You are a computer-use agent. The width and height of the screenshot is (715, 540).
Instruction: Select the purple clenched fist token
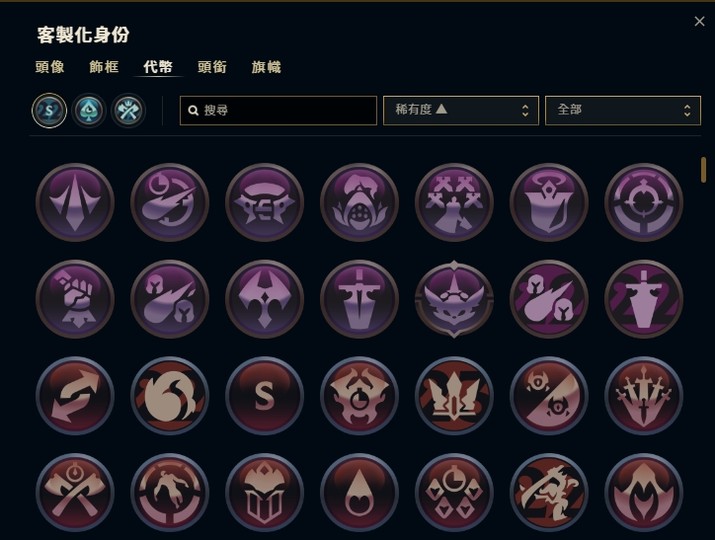(75, 299)
